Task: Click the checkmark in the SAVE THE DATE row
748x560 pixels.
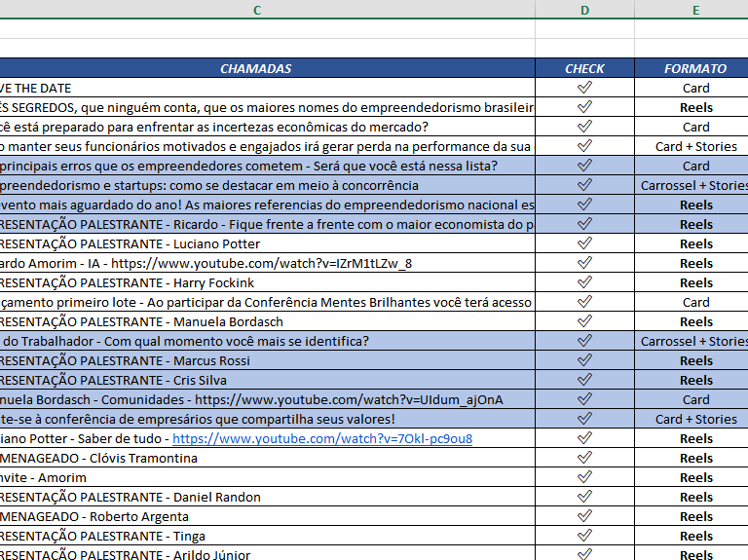Action: coord(584,88)
